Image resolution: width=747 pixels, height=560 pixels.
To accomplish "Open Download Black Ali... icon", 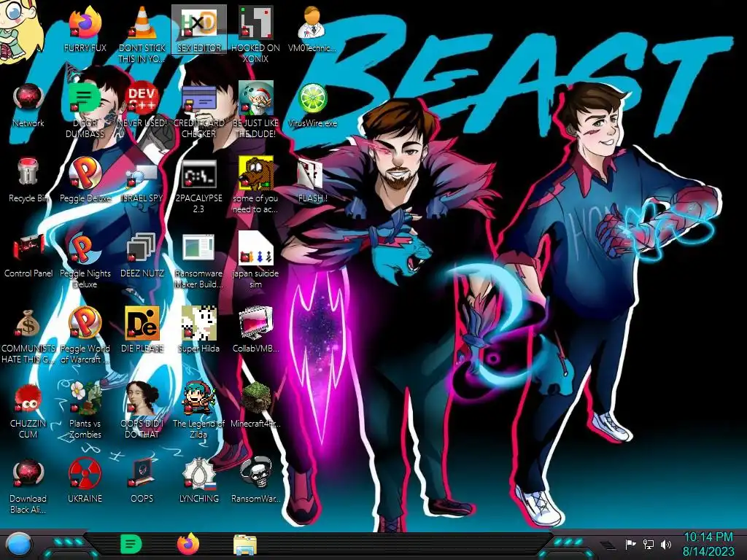I will tap(28, 473).
